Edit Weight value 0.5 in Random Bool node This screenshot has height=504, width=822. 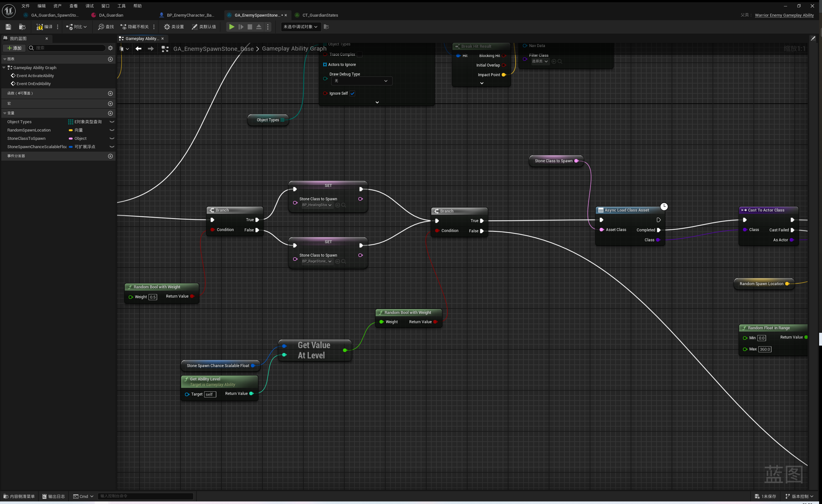[x=153, y=297]
